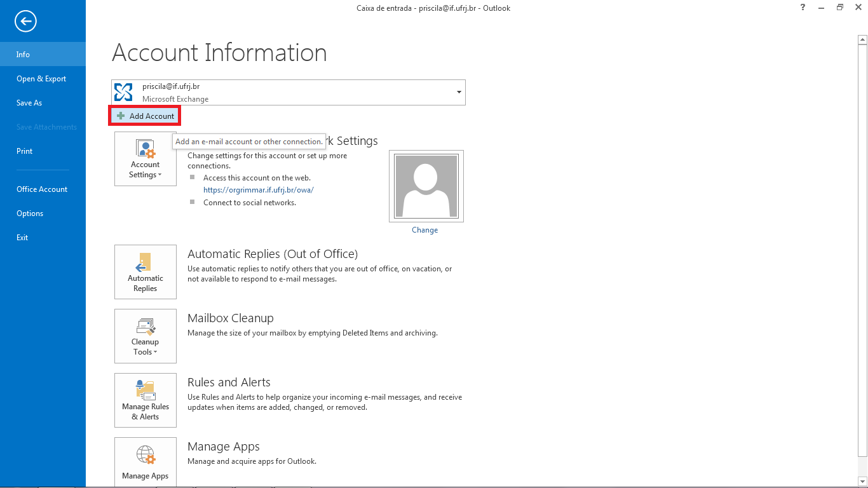The width and height of the screenshot is (868, 488).
Task: Click Exit in sidebar
Action: (x=43, y=238)
